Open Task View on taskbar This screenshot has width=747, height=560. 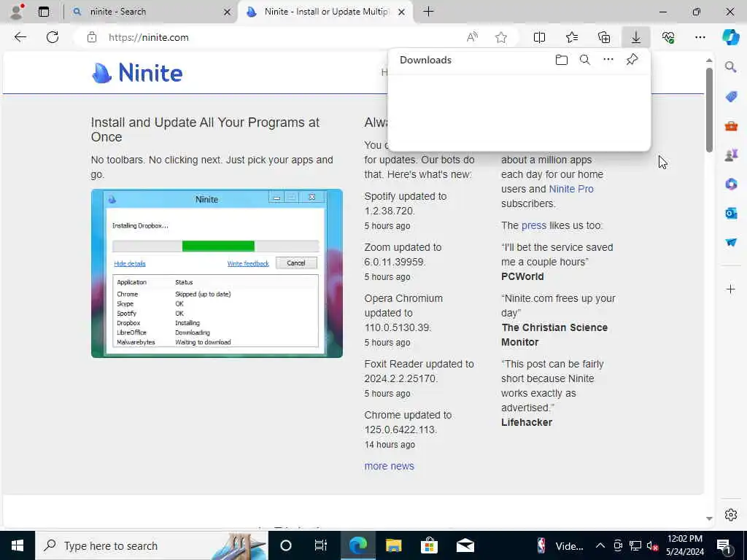(x=321, y=545)
